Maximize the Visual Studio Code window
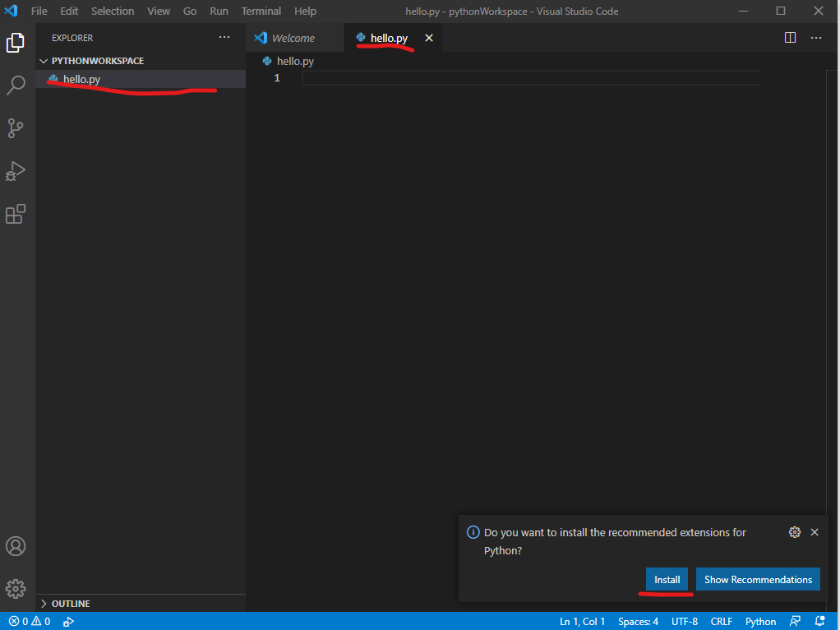The height and width of the screenshot is (630, 840). coord(781,11)
